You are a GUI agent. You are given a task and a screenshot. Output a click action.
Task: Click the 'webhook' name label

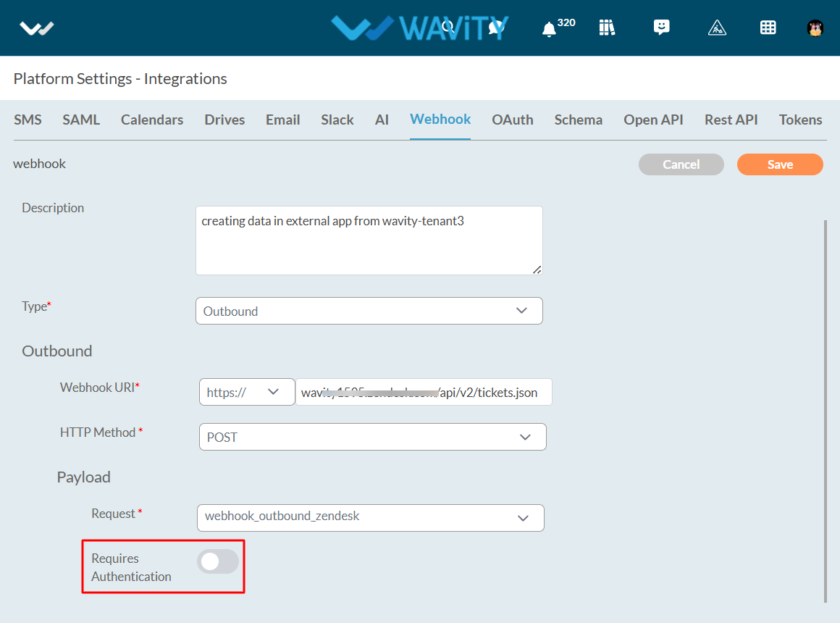(x=39, y=164)
